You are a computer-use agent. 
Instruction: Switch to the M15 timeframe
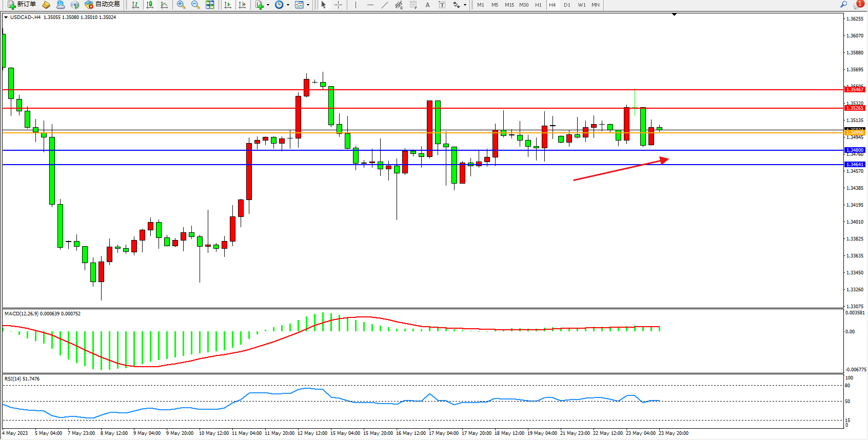509,5
